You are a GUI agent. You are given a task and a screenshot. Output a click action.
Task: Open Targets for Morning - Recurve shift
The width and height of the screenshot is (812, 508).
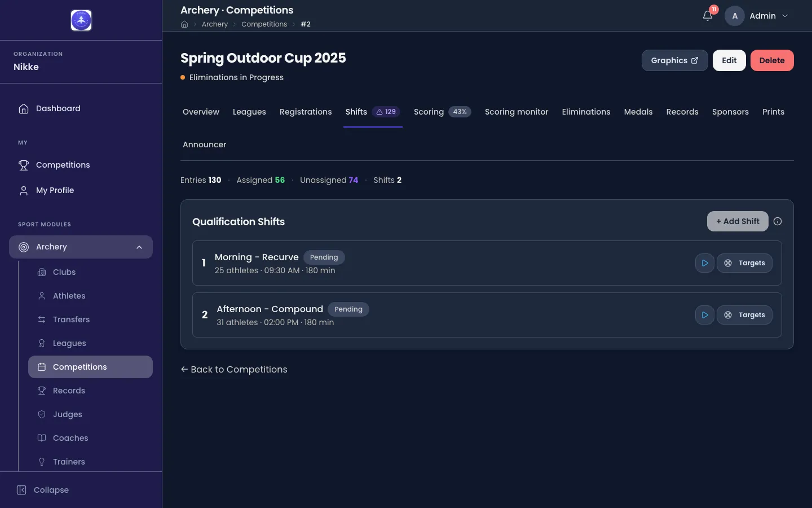click(744, 263)
